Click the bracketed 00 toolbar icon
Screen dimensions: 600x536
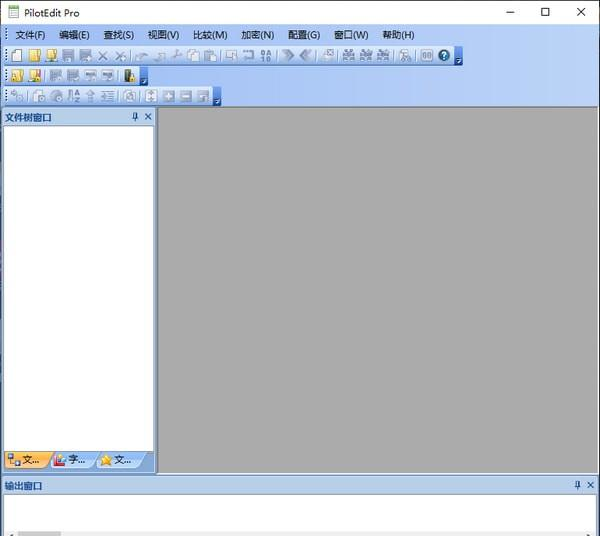427,56
